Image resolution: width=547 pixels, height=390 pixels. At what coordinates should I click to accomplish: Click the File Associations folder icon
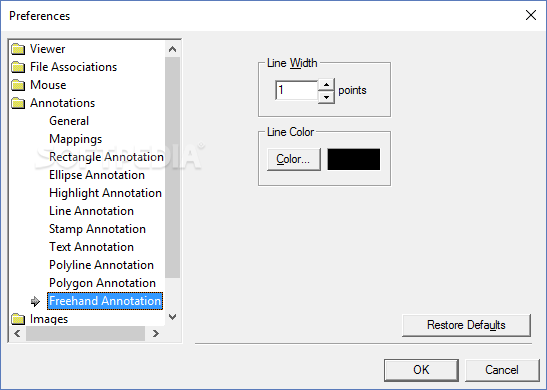click(18, 67)
